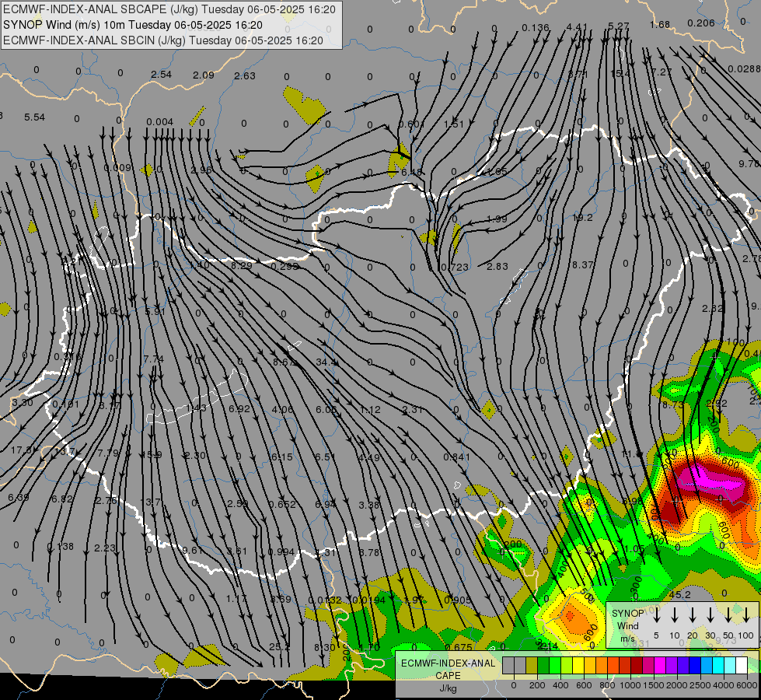Click the map value 34.4
Image resolution: width=761 pixels, height=700 pixels.
coord(326,362)
